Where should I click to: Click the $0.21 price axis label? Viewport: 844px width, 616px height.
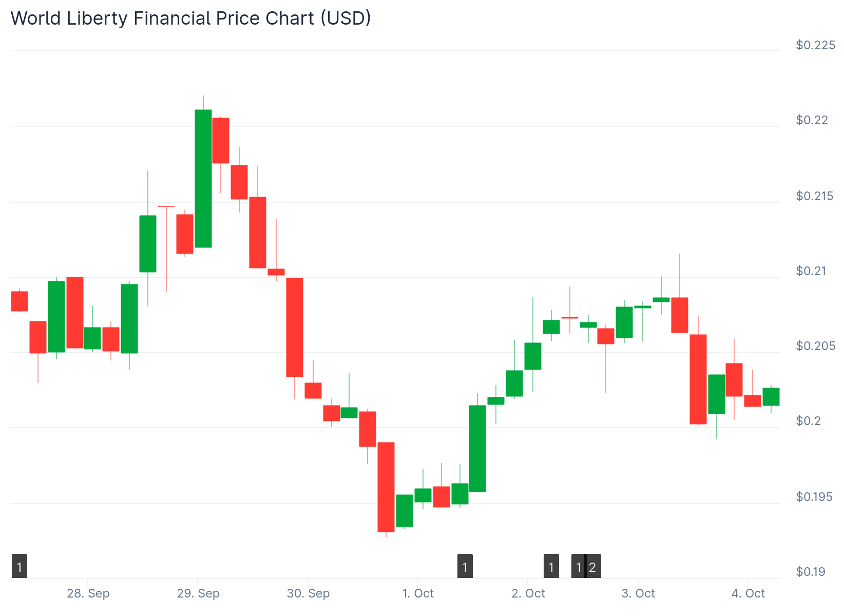click(811, 271)
